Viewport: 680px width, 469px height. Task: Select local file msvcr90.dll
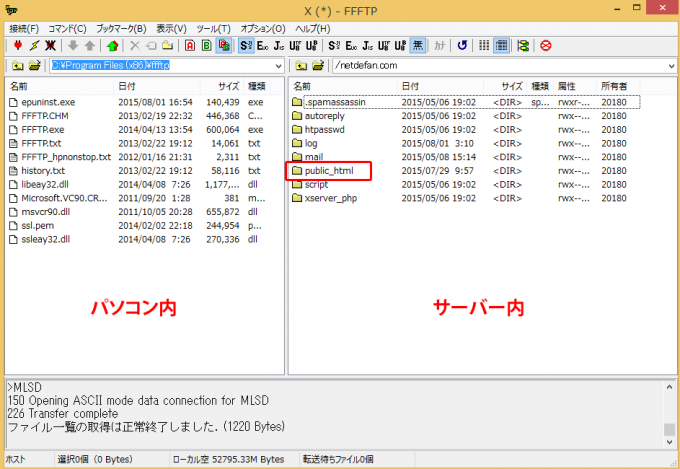[x=39, y=212]
